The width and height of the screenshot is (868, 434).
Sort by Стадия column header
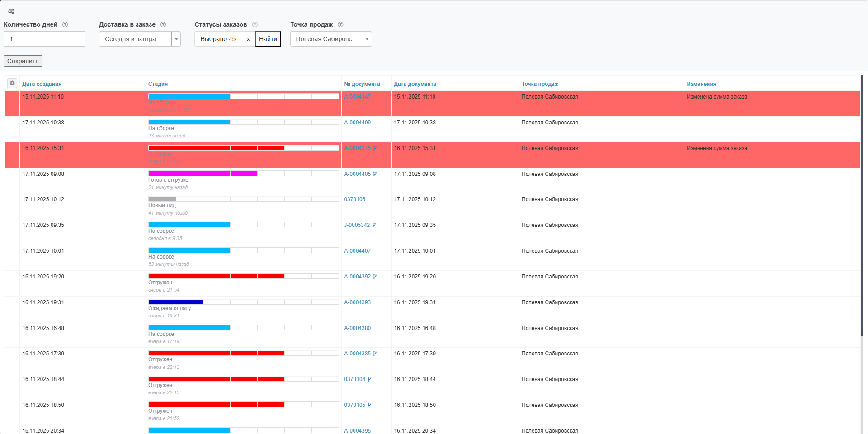[x=158, y=84]
